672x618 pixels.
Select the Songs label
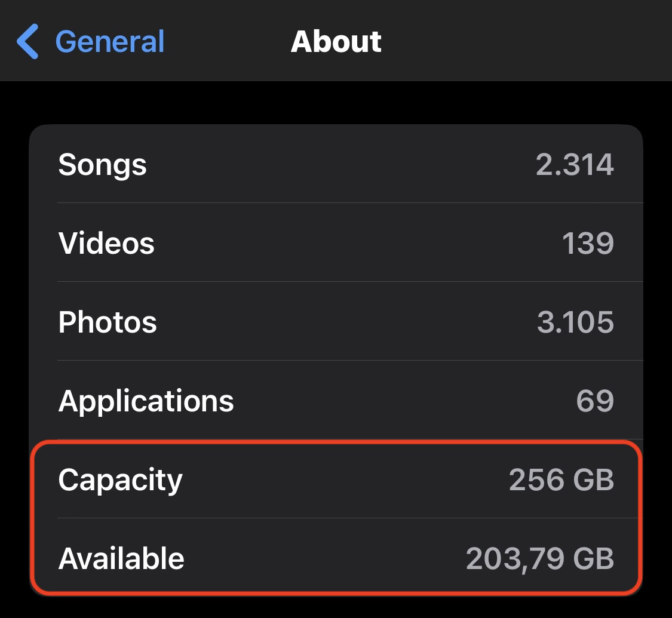point(102,164)
